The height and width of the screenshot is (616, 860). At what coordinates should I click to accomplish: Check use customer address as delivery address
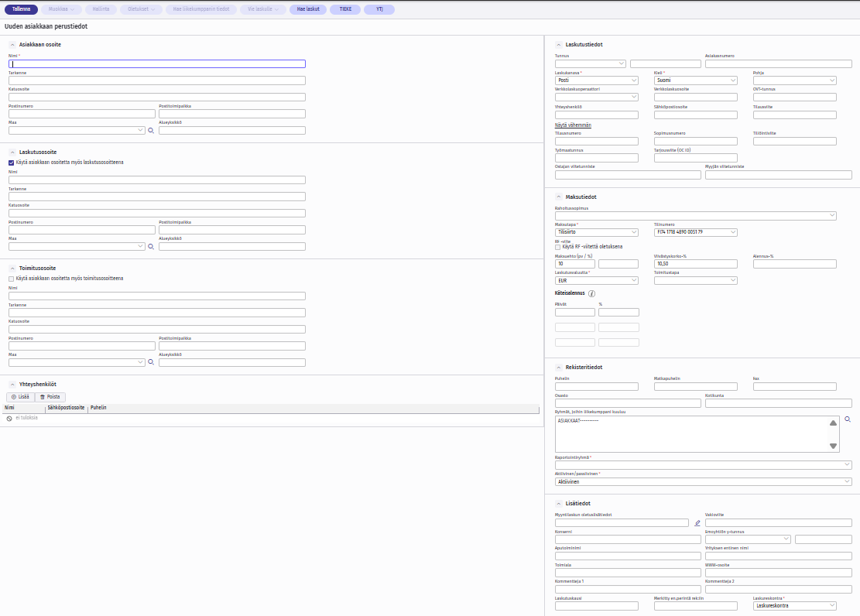pyautogui.click(x=11, y=279)
